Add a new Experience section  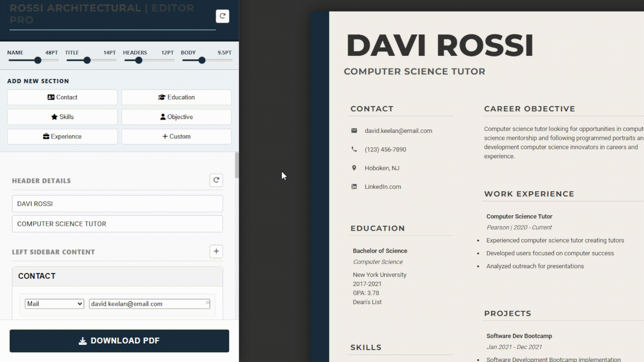62,136
